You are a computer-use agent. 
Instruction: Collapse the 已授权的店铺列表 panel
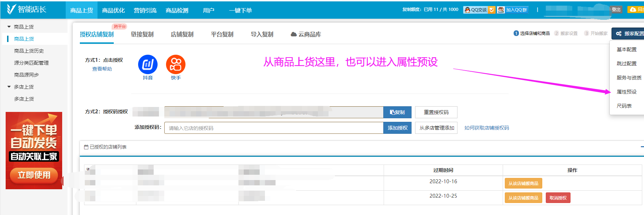tap(642, 147)
